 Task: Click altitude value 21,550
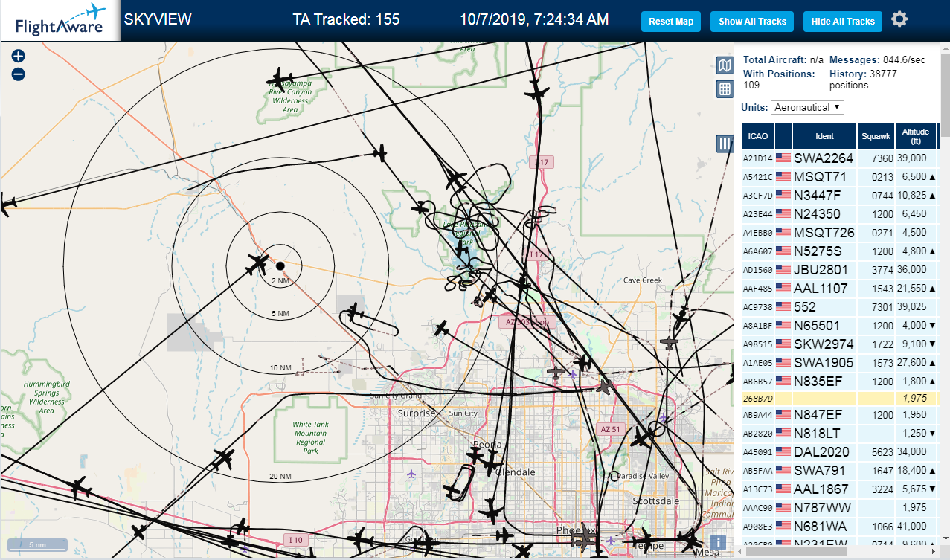tap(911, 288)
